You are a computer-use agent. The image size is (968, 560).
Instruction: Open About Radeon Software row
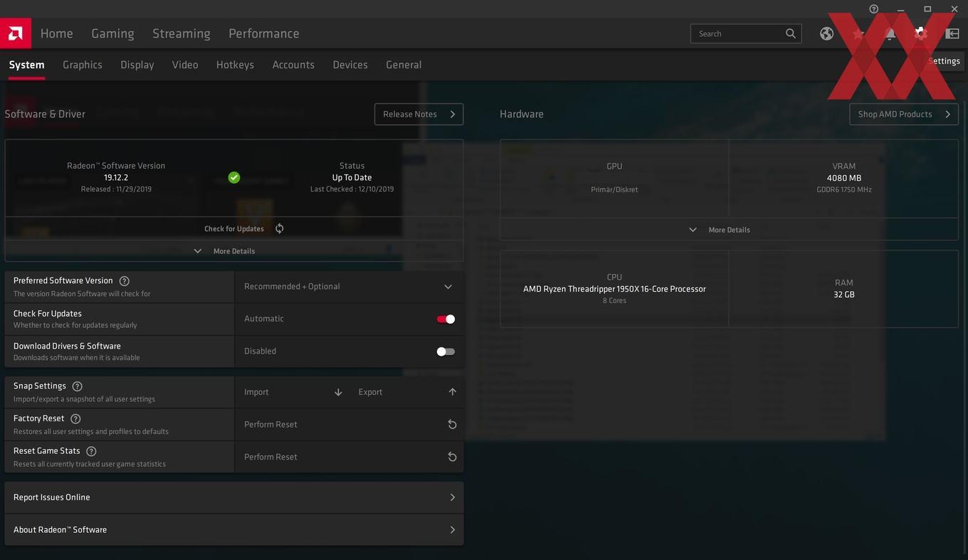point(234,530)
